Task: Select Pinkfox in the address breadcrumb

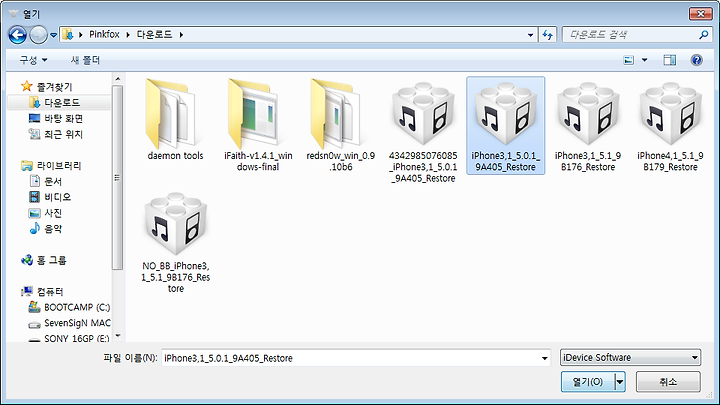Action: tap(104, 34)
